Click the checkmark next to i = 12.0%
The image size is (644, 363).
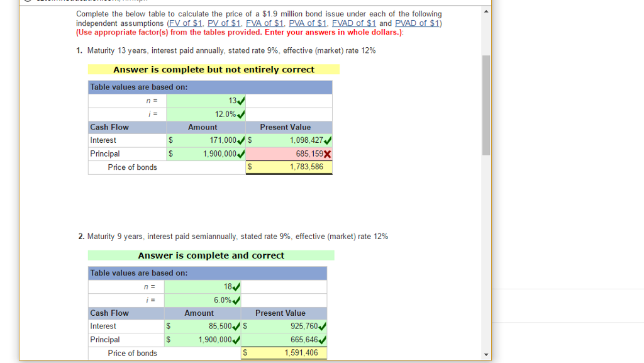coord(240,114)
